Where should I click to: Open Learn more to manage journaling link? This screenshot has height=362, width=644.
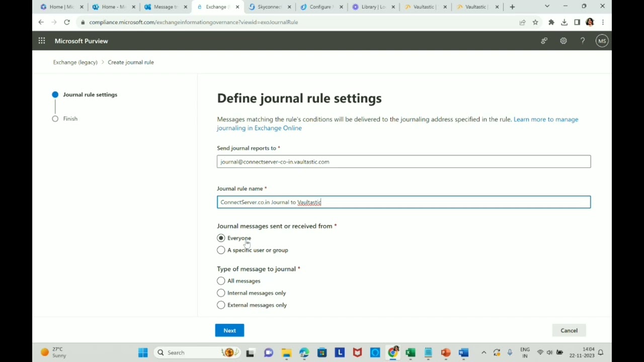pyautogui.click(x=397, y=124)
